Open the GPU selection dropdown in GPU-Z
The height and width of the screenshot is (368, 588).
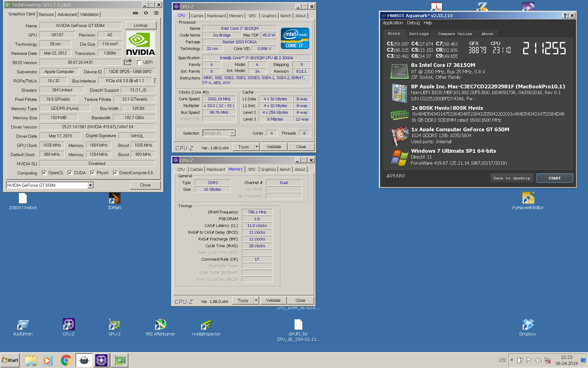coord(90,185)
